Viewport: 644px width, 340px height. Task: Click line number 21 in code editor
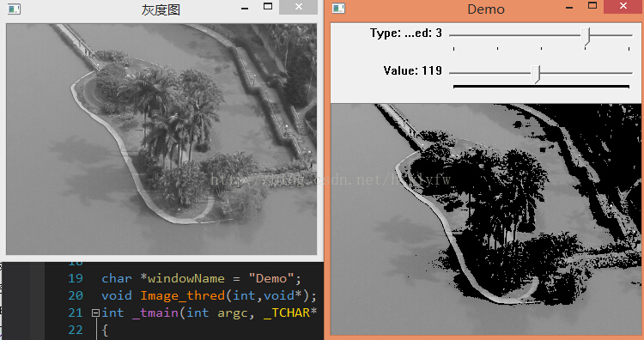click(x=76, y=313)
